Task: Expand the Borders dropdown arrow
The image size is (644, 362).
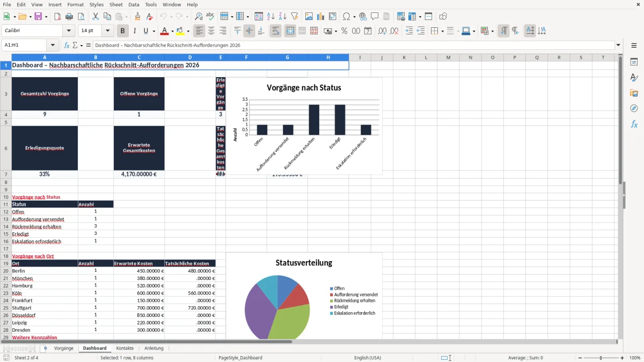Action: pyautogui.click(x=442, y=31)
